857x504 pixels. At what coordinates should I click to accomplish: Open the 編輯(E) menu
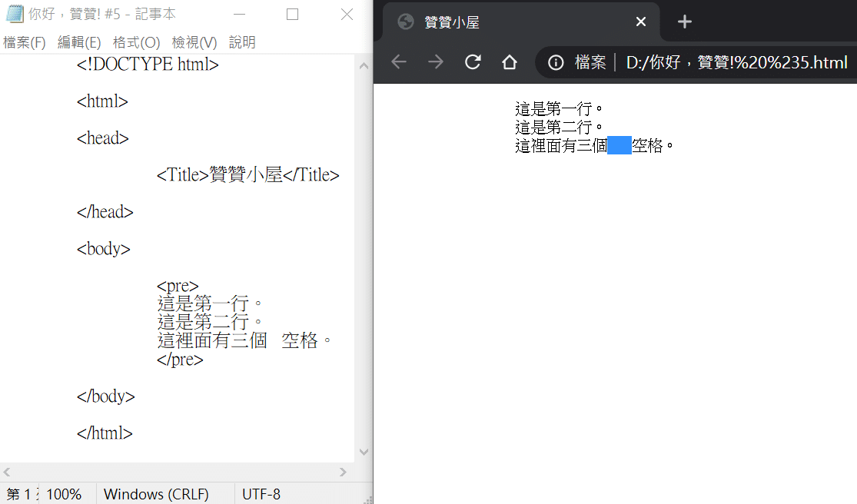[79, 42]
